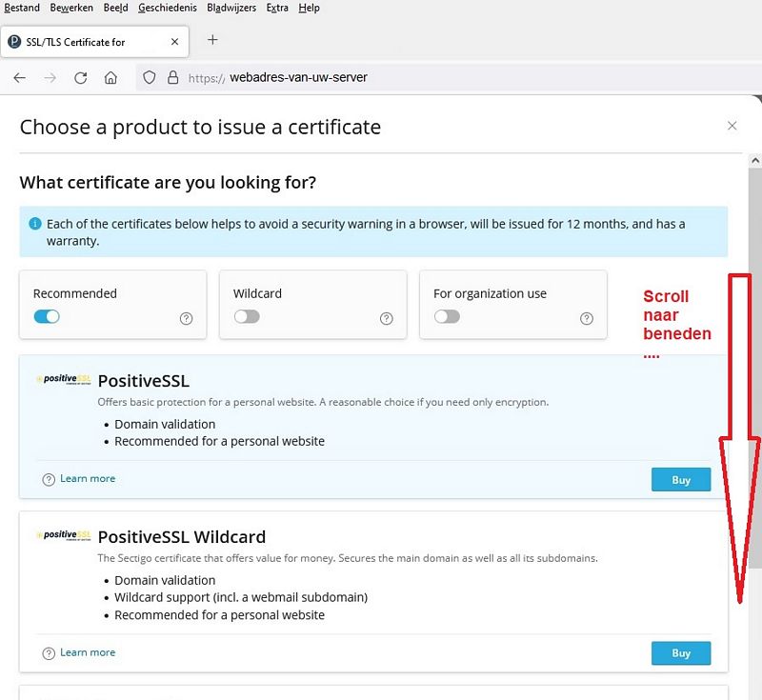Viewport: 762px width, 700px height.
Task: Open a new tab with the plus icon
Action: tap(212, 40)
